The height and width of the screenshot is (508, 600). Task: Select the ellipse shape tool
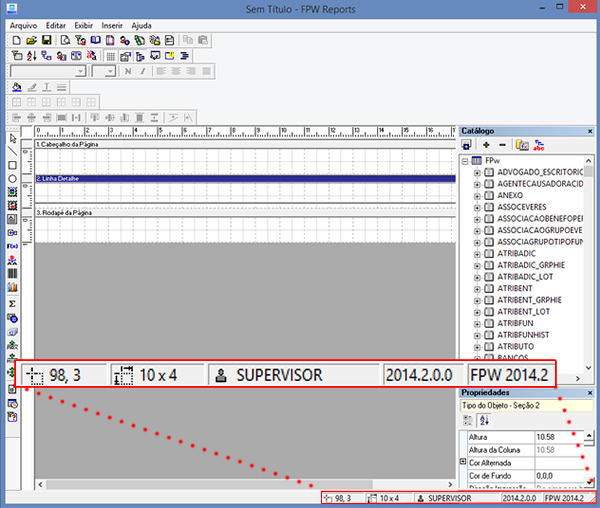[12, 178]
